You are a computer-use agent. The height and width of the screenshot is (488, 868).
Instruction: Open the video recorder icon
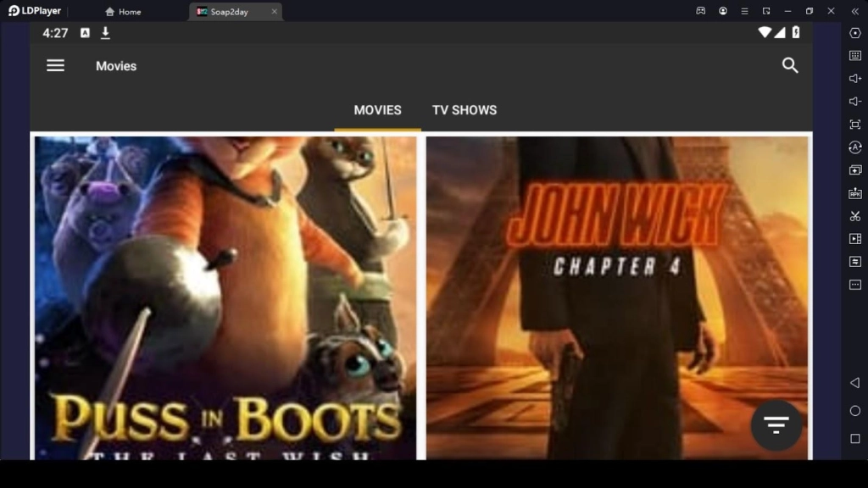coord(854,238)
